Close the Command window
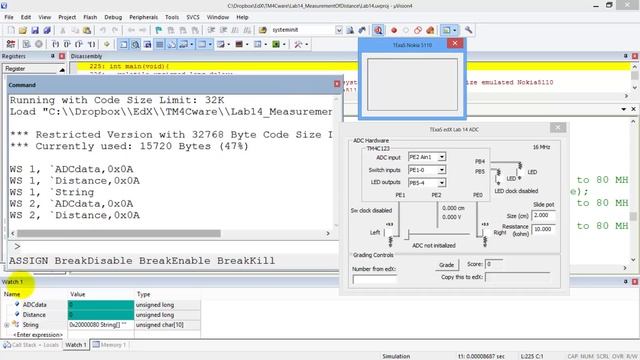 click(337, 84)
